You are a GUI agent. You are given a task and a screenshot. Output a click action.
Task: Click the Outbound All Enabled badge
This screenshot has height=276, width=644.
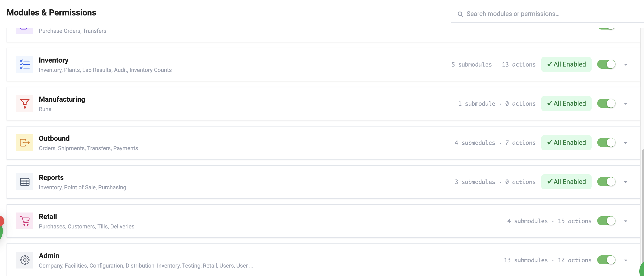click(x=566, y=143)
